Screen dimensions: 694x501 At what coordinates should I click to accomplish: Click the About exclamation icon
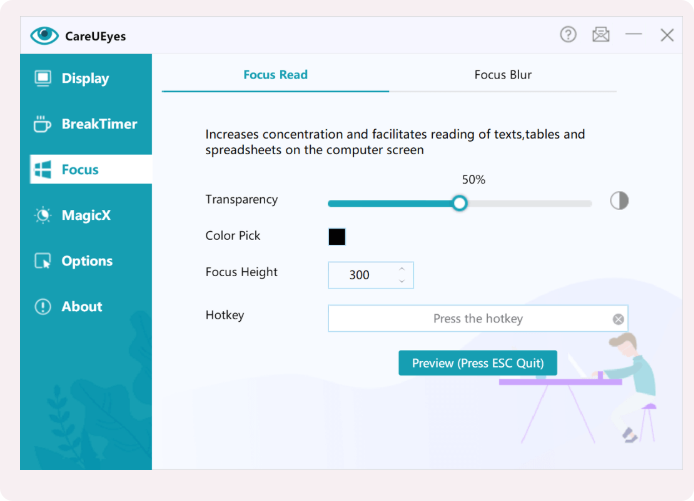tap(43, 307)
